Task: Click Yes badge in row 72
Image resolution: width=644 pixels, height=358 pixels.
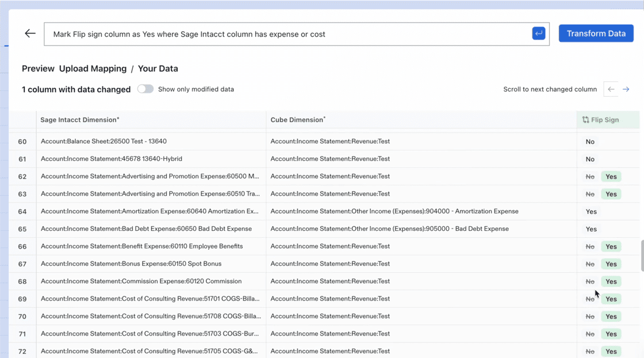Action: pos(611,352)
